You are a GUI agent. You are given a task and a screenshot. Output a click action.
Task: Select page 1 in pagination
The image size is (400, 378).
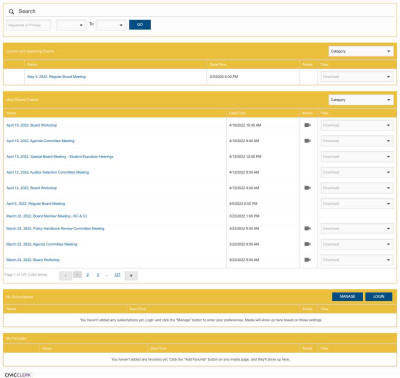point(77,275)
